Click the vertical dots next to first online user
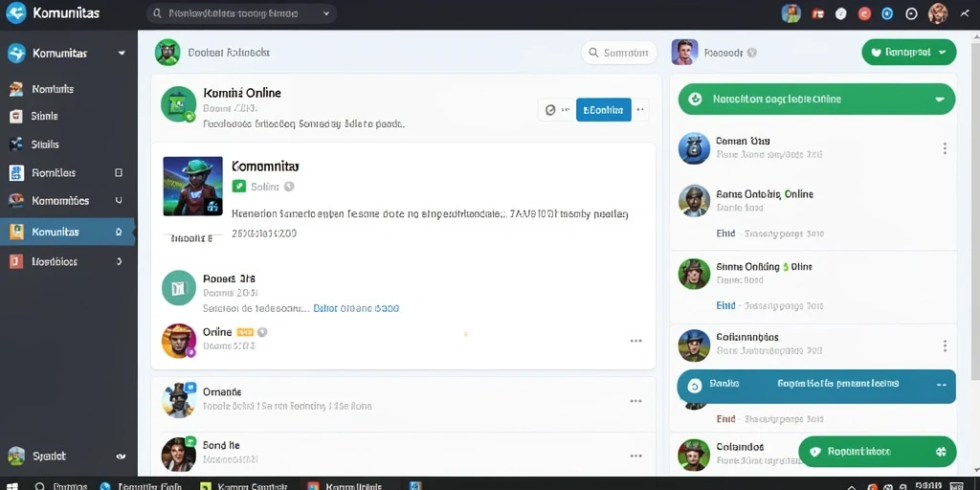This screenshot has height=490, width=980. pos(945,148)
